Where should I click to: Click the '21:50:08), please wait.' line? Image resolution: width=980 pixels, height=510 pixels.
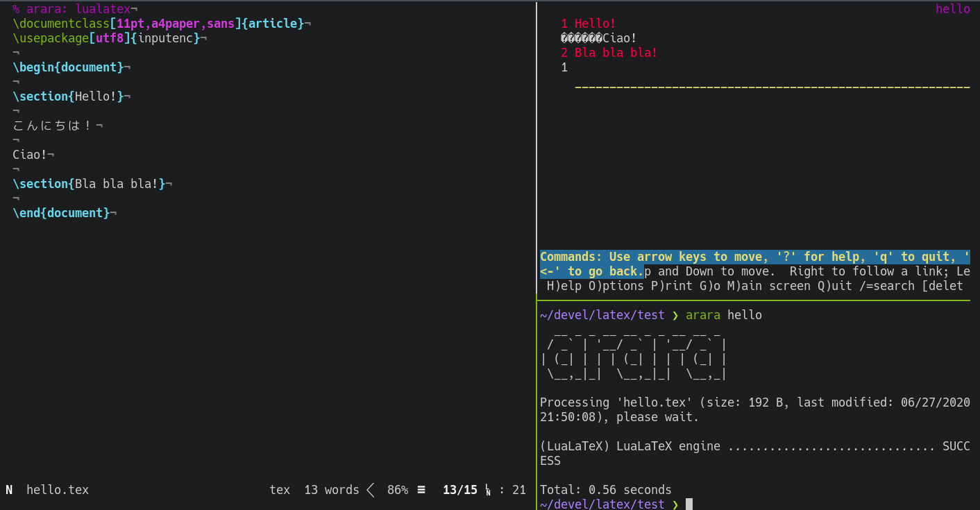click(x=620, y=417)
